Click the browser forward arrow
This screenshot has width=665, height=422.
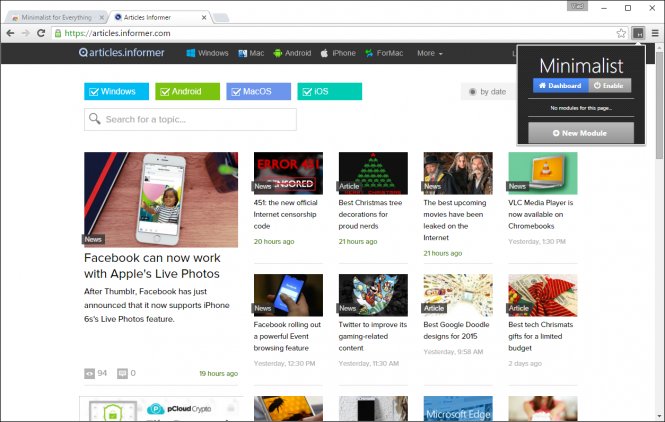[25, 33]
